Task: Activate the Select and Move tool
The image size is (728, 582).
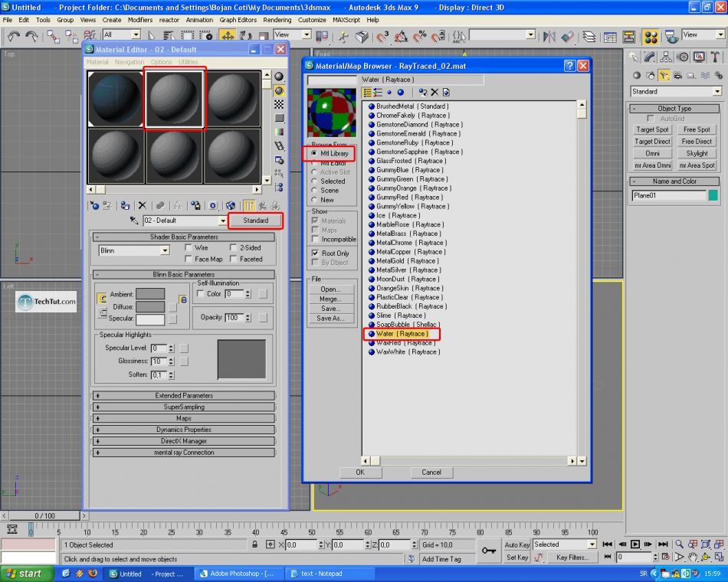Action: pyautogui.click(x=228, y=36)
